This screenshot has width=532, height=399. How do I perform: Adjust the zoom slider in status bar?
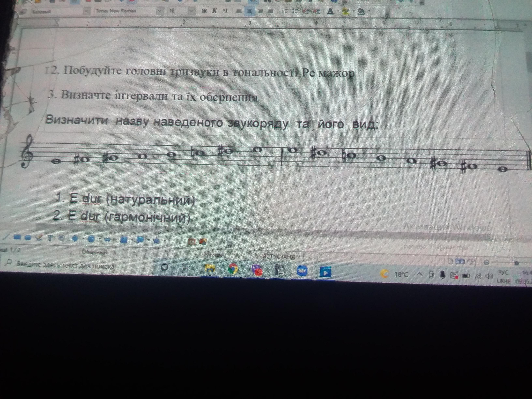(x=516, y=263)
